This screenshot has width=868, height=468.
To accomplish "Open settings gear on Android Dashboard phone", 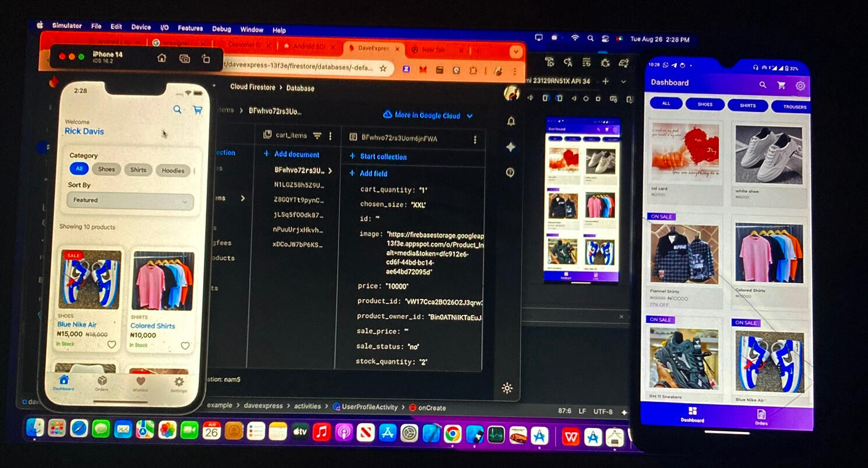I will [800, 86].
